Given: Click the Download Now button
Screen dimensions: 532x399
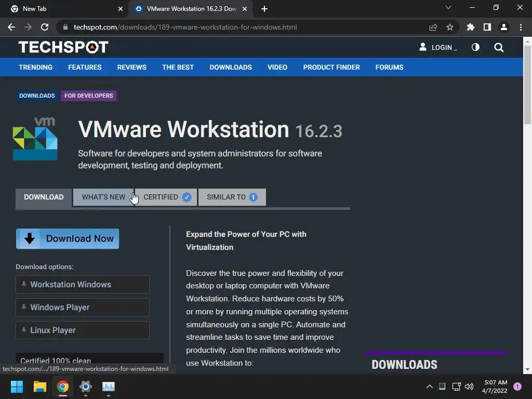Looking at the screenshot, I should click(x=67, y=238).
